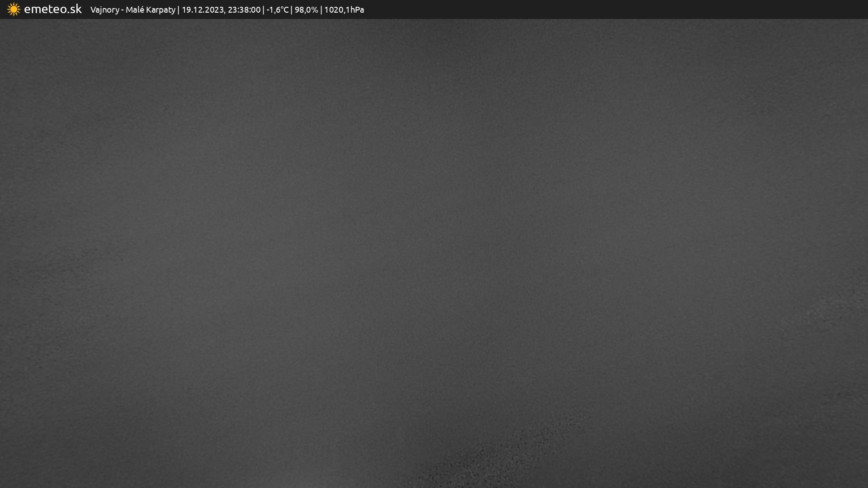Click the center of the webcam image

coord(434,253)
